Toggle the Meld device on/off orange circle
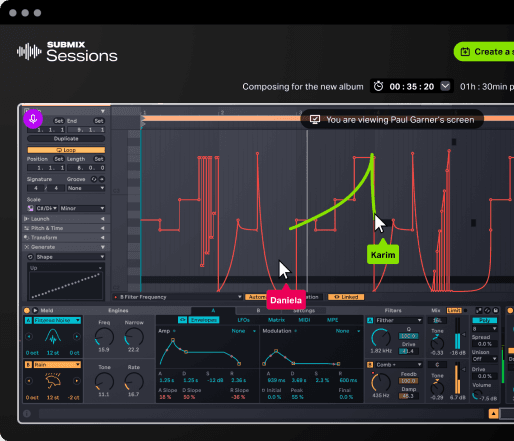The image size is (514, 441). [27, 310]
